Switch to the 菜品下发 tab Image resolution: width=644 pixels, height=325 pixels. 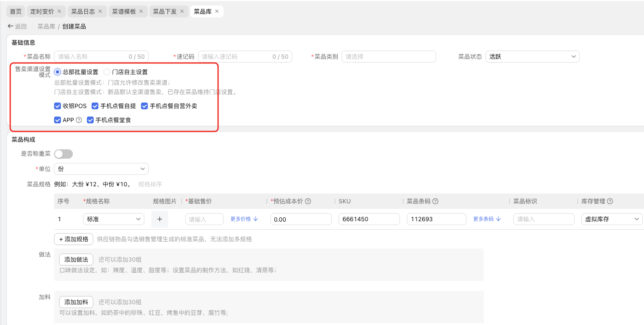(165, 11)
